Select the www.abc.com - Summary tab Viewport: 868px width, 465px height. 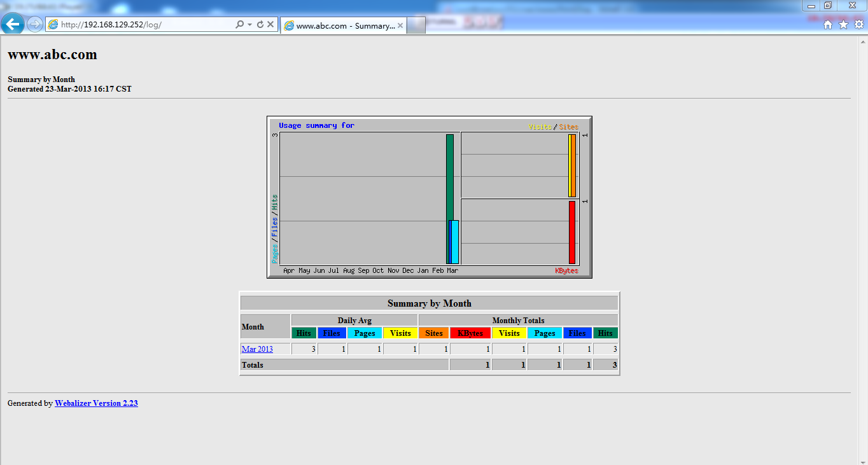tap(344, 25)
